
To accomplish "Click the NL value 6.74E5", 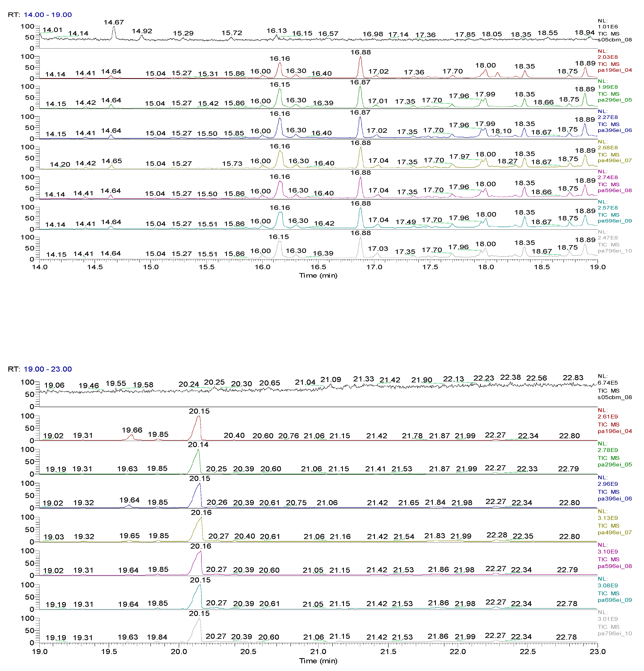I will click(608, 383).
